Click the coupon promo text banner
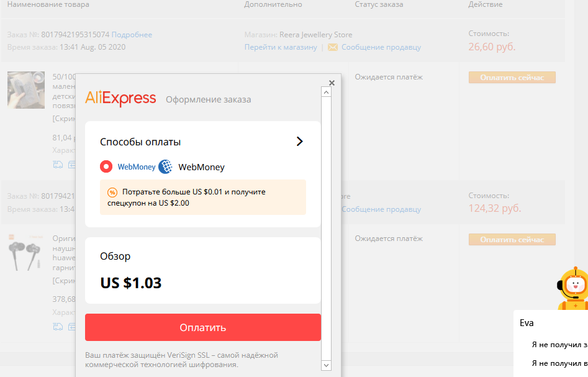 pos(203,198)
